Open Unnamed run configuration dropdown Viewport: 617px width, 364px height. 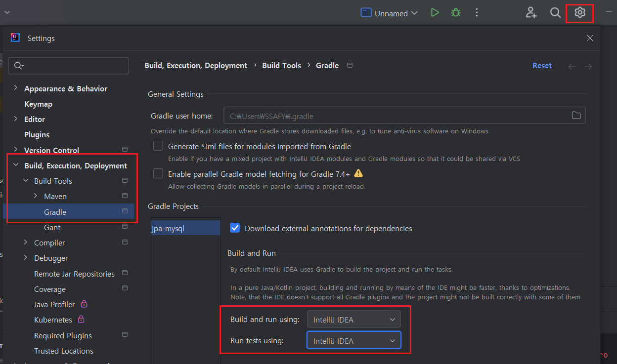389,13
